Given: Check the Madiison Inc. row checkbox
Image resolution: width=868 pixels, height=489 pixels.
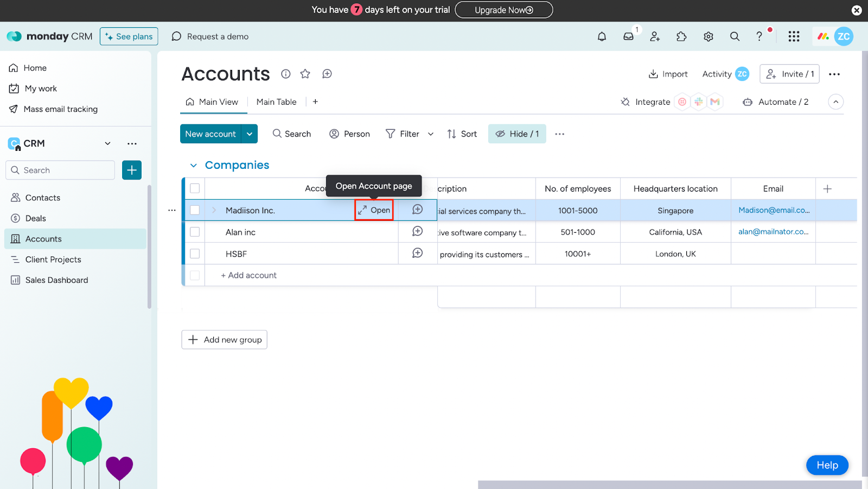Looking at the screenshot, I should pyautogui.click(x=195, y=210).
